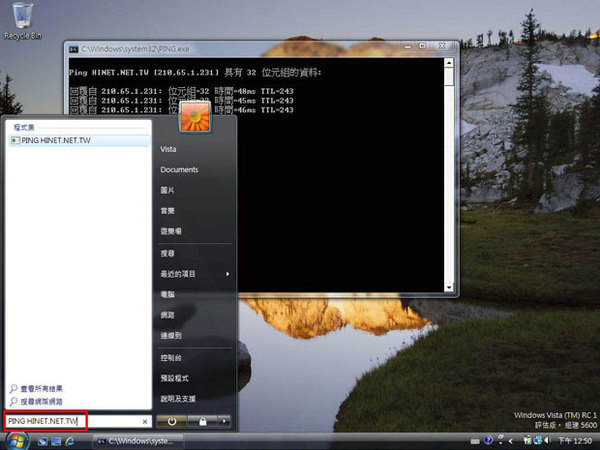Screen dimensions: 600x450
Task: Click the user account picture tile
Action: tap(195, 117)
